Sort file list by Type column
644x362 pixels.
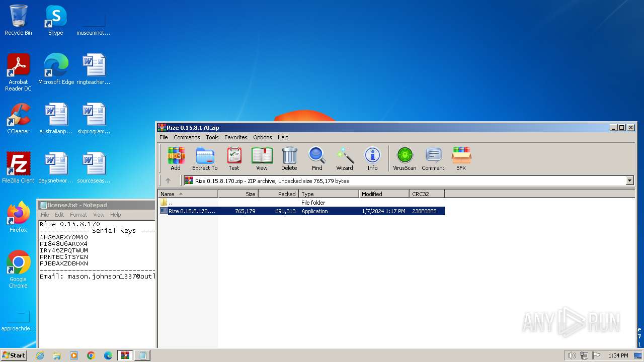(329, 194)
